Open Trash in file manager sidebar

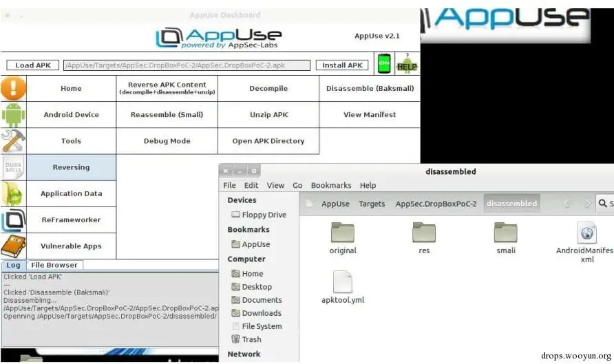(x=246, y=339)
